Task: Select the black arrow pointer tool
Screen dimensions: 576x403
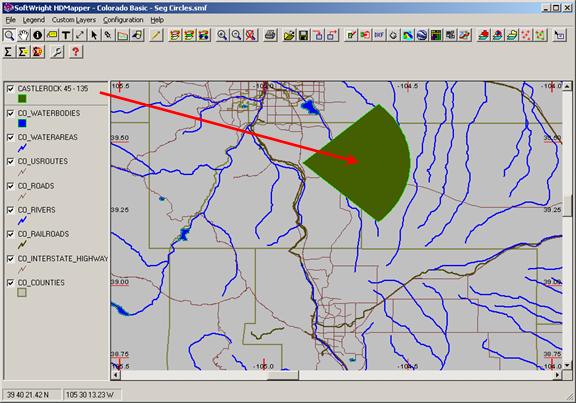Action: click(x=94, y=35)
